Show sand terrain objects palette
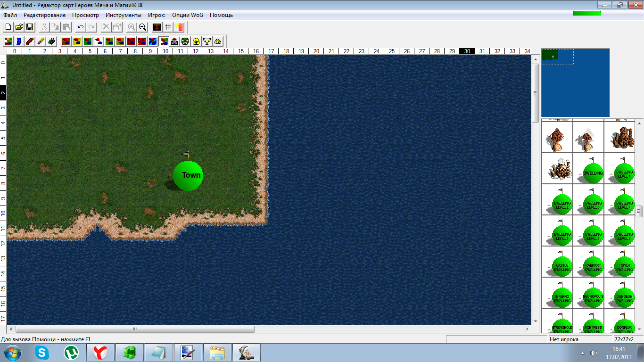Screen dimensions: 644x362 (x=77, y=41)
